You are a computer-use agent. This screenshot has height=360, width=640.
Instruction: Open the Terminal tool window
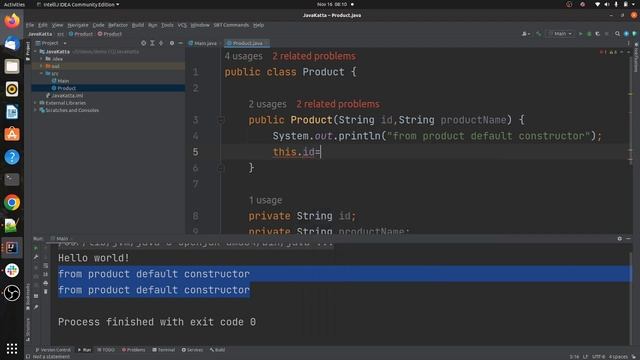[x=164, y=350]
